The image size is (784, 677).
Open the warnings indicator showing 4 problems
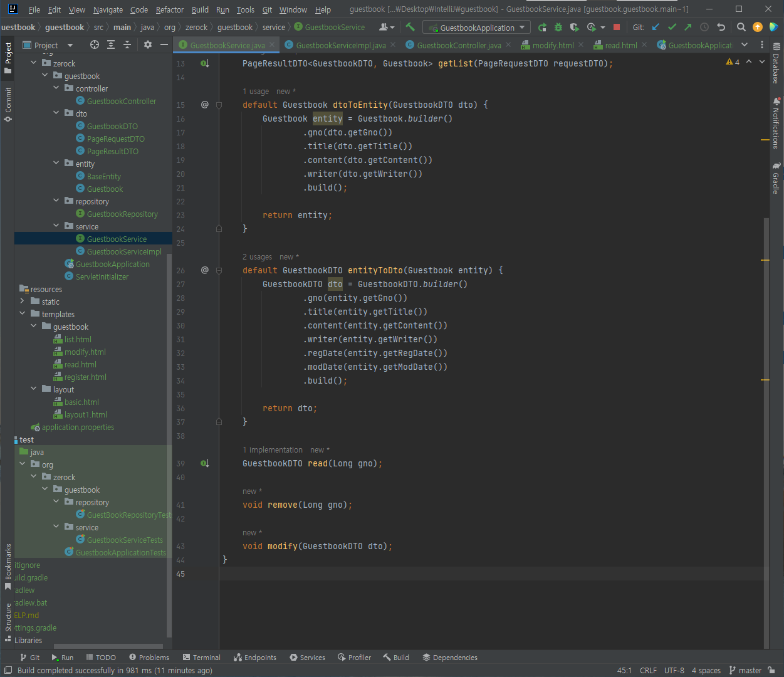point(733,62)
